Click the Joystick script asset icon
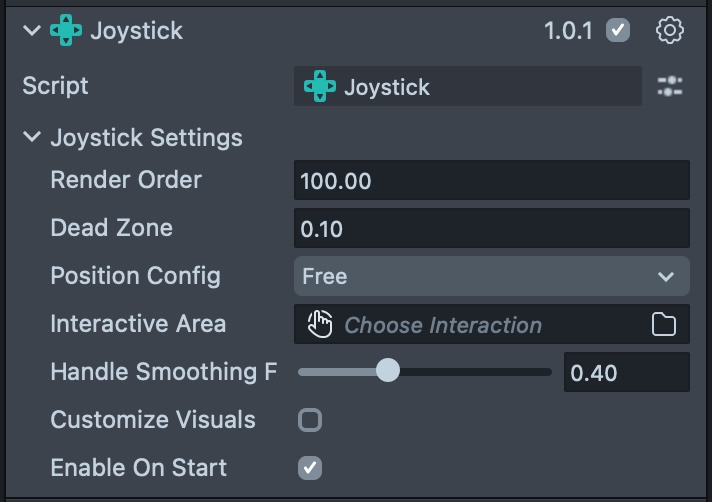712x502 pixels. click(x=320, y=87)
